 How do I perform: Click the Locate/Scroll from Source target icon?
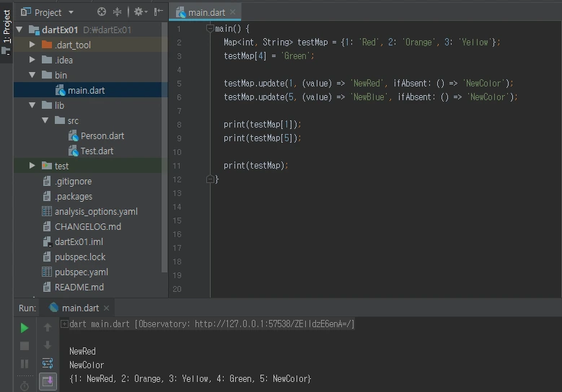102,12
